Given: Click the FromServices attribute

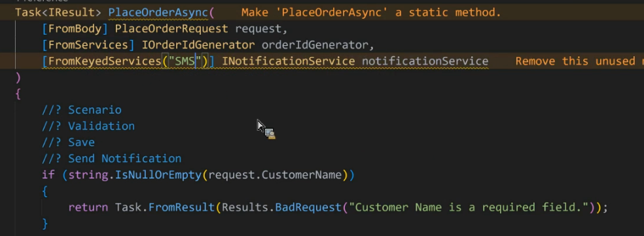Looking at the screenshot, I should click(x=88, y=44).
